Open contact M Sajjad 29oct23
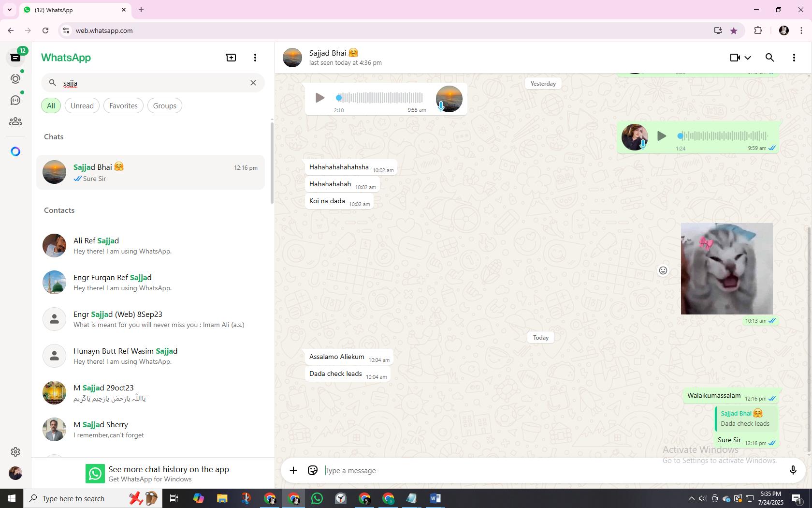The height and width of the screenshot is (508, 812). click(150, 393)
